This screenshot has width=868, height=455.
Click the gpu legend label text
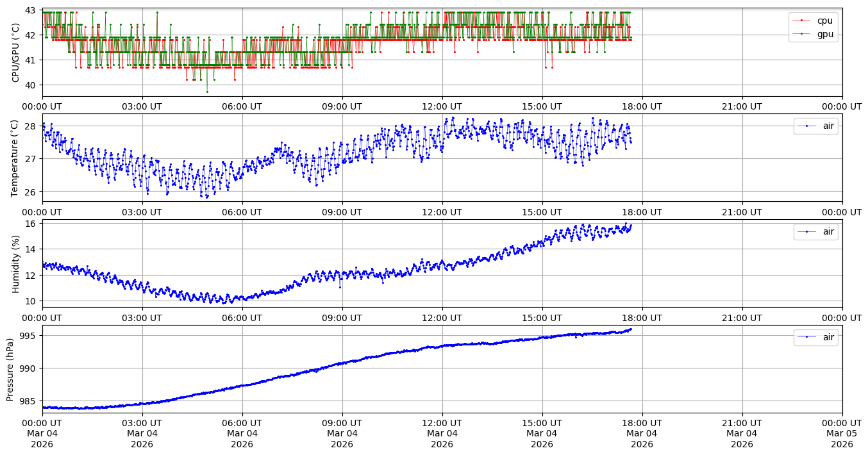(x=825, y=35)
